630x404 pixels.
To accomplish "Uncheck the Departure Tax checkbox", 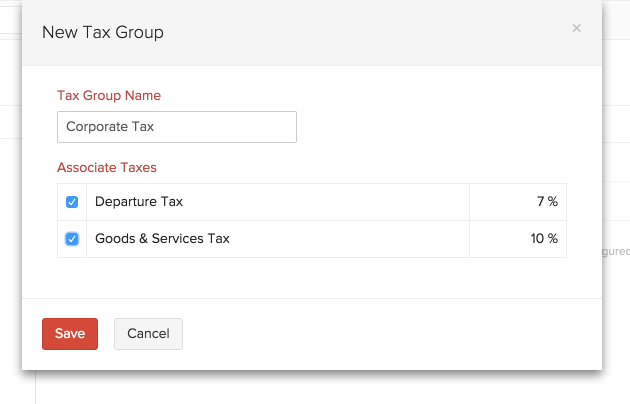I will tap(72, 202).
